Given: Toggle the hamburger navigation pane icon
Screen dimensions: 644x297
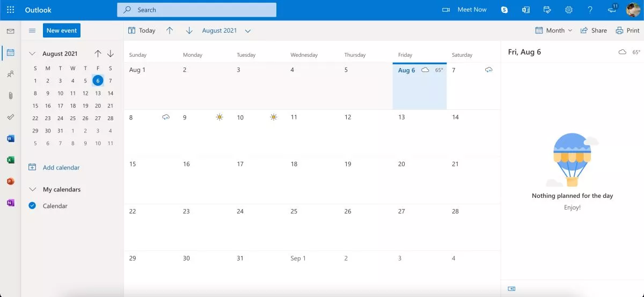Looking at the screenshot, I should click(x=32, y=31).
